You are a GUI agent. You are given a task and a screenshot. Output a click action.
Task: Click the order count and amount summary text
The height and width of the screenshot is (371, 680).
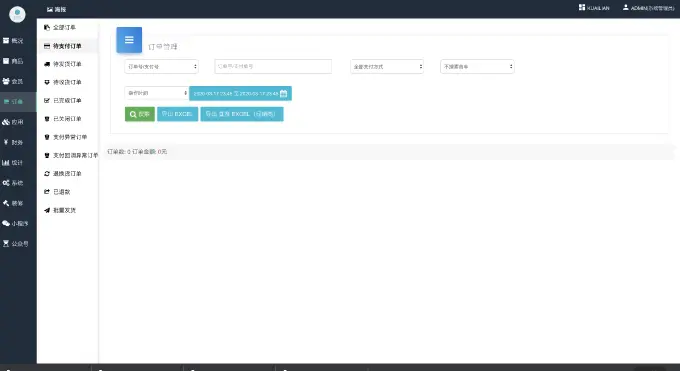(x=137, y=152)
